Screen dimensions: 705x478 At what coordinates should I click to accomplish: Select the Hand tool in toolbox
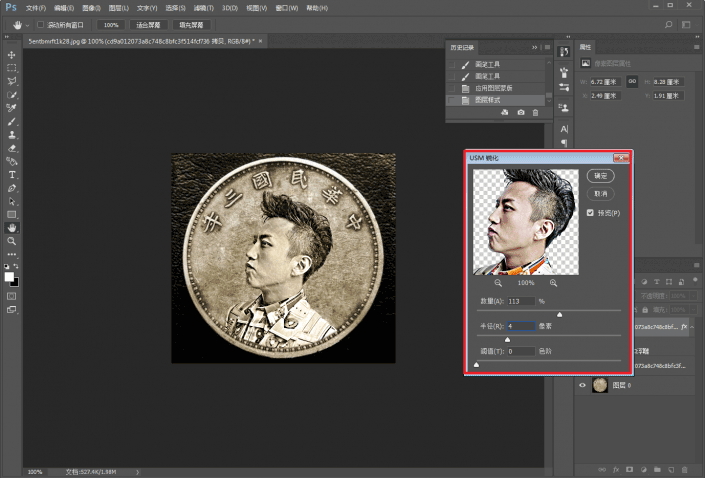(x=12, y=228)
